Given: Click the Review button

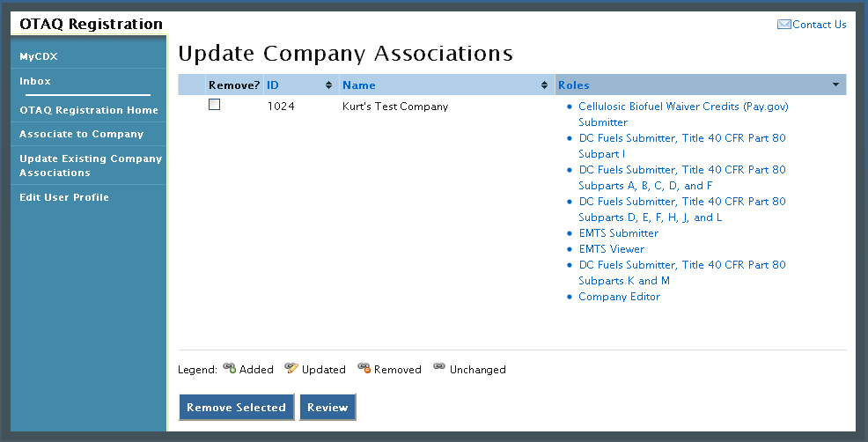Looking at the screenshot, I should click(x=327, y=407).
